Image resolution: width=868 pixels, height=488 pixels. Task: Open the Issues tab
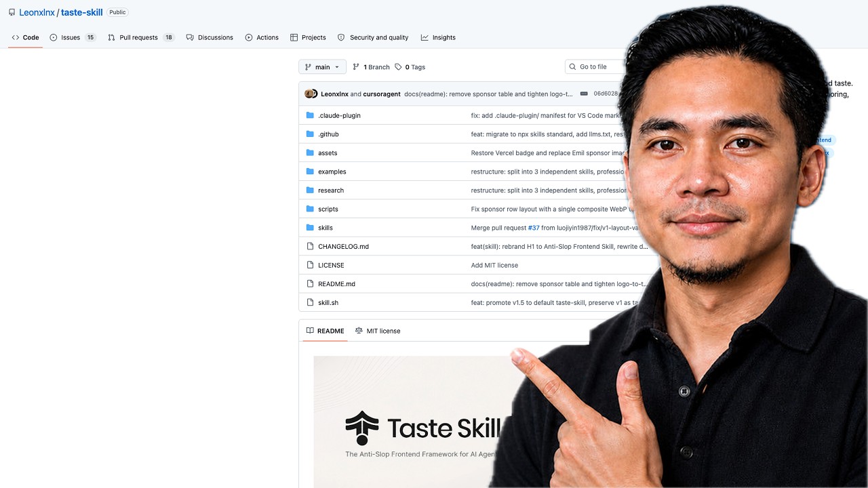click(x=73, y=37)
